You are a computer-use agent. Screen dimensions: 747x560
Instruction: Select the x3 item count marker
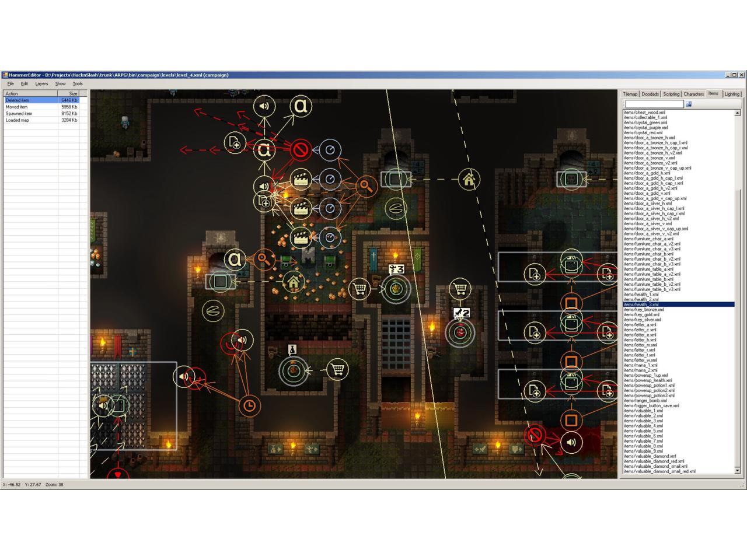tap(396, 269)
